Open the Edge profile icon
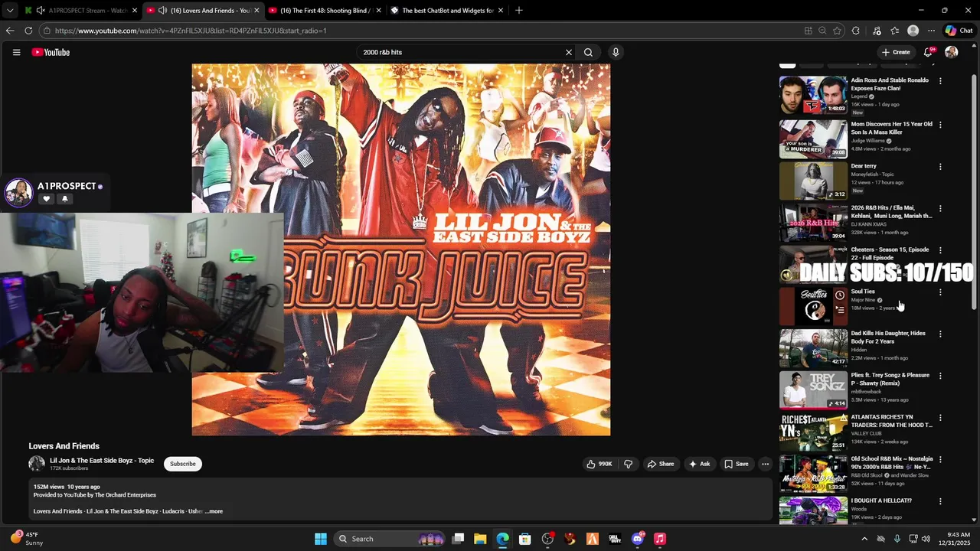The width and height of the screenshot is (980, 551). coord(913,31)
